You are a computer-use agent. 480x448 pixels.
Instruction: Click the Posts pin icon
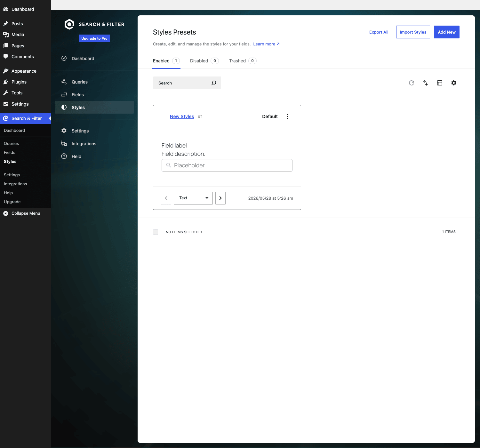(6, 24)
